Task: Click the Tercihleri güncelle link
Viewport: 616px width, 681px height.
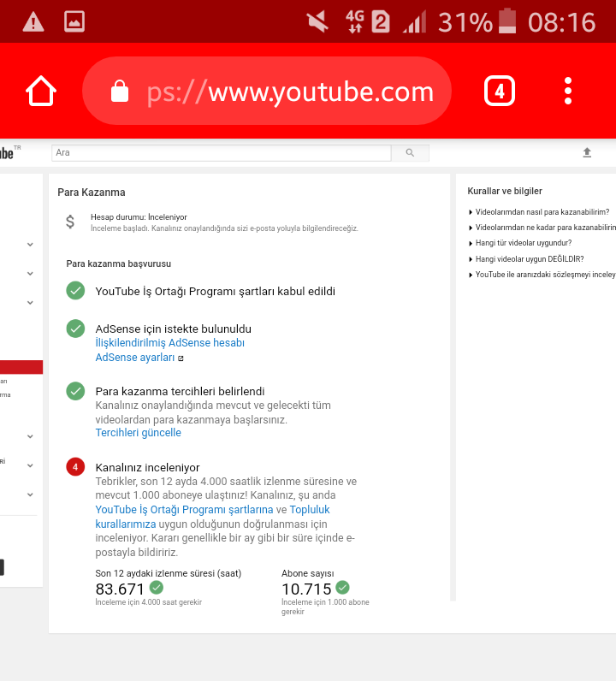Action: click(138, 433)
